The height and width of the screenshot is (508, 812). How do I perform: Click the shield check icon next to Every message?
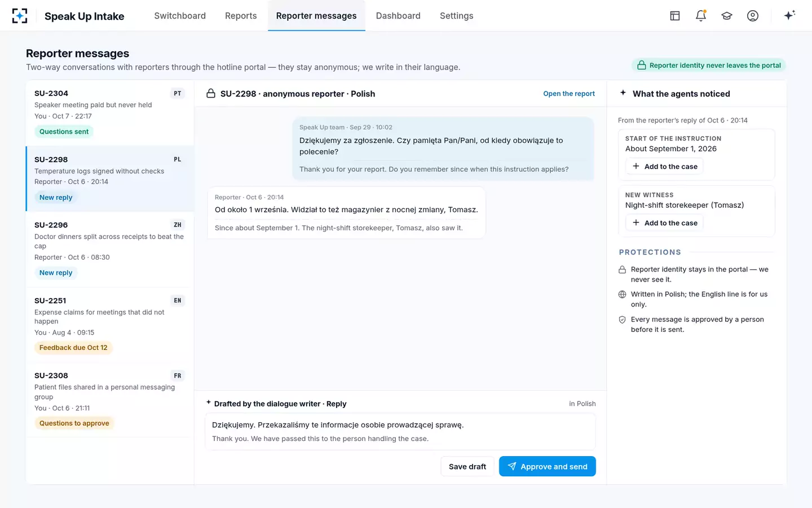[x=623, y=320]
